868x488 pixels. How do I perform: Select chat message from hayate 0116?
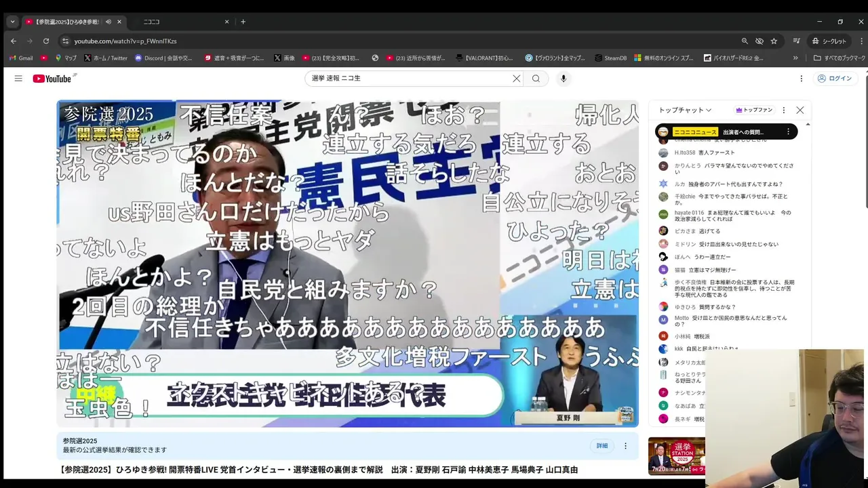coord(729,216)
